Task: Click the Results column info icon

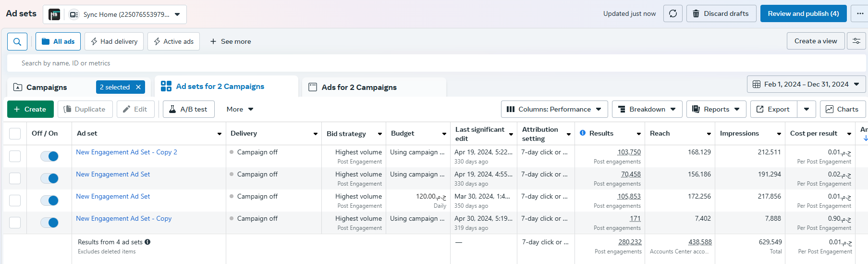Action: (x=582, y=133)
